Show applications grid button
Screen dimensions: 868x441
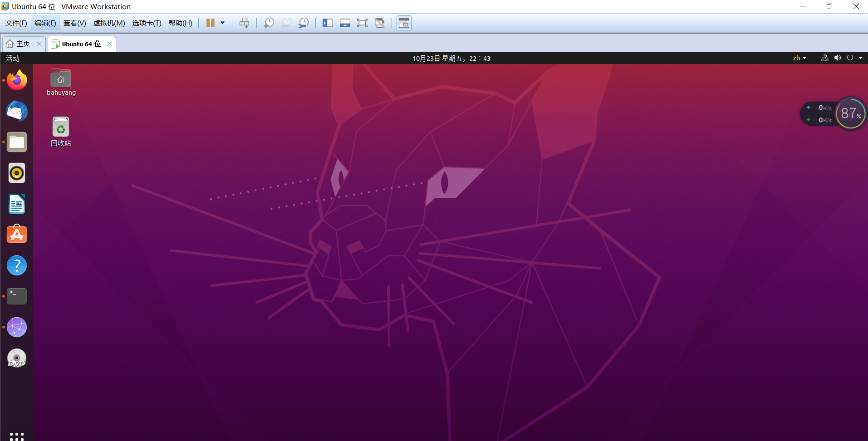[17, 436]
